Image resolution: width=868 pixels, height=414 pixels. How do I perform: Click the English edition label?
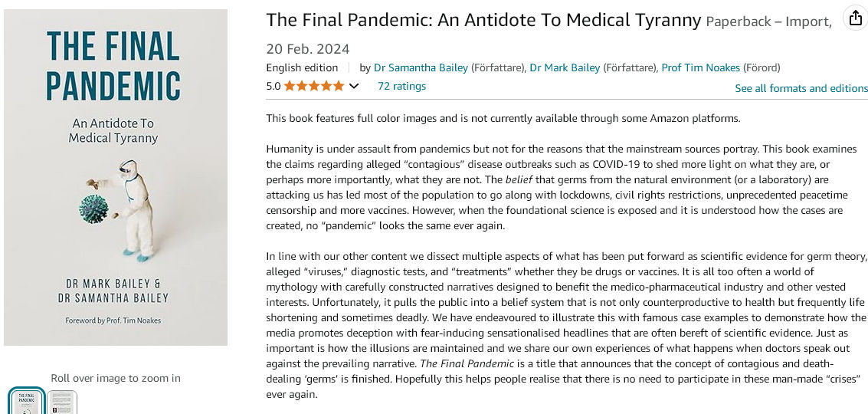pos(302,67)
